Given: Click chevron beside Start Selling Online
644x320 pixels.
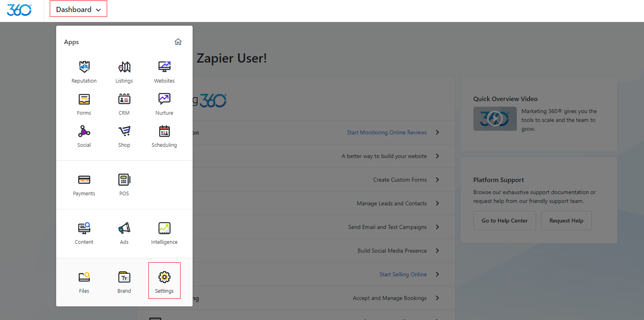Looking at the screenshot, I should click(437, 274).
